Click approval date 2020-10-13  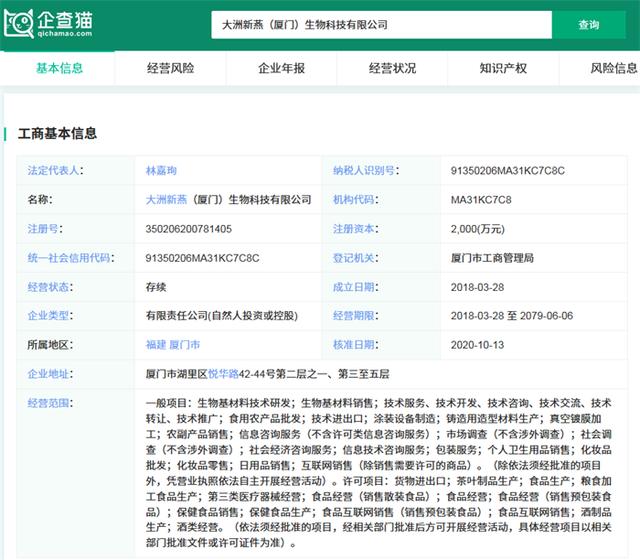click(x=477, y=345)
